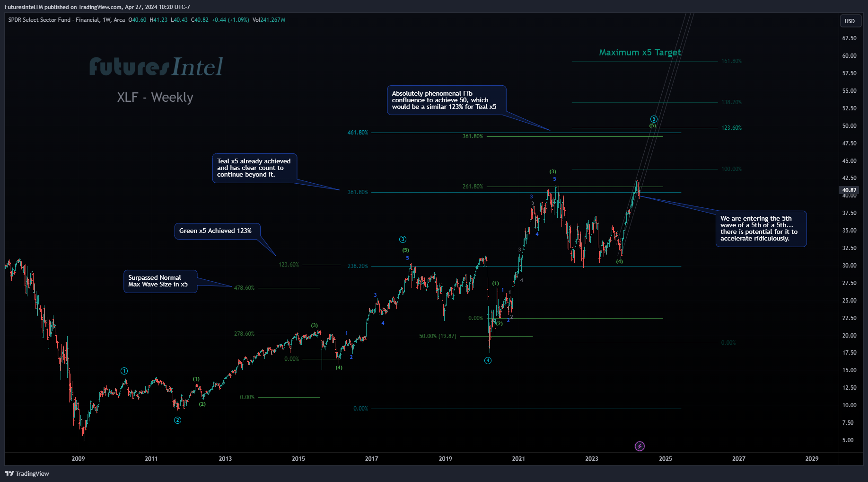The height and width of the screenshot is (482, 868).
Task: Click the purple lightning bolt event marker
Action: tap(640, 446)
